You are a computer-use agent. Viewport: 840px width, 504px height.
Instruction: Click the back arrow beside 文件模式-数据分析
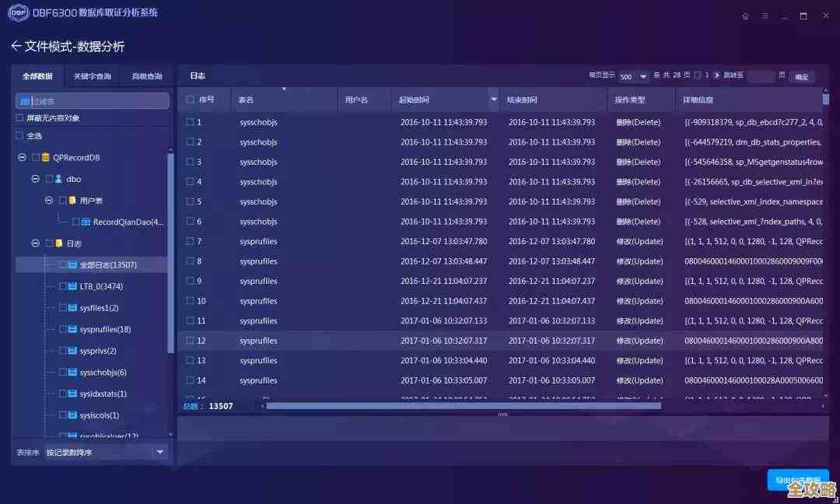click(x=16, y=47)
